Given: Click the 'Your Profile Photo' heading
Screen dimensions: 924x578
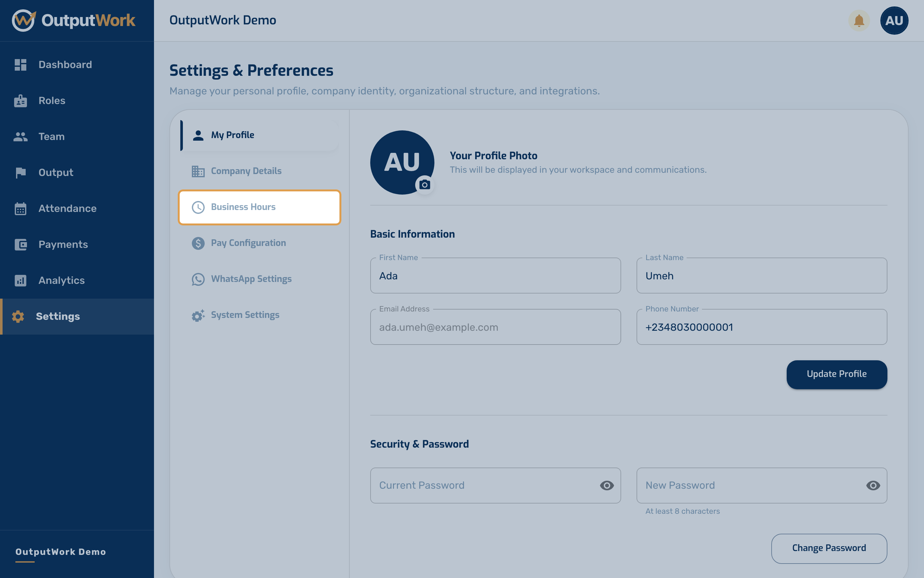Looking at the screenshot, I should tap(493, 156).
